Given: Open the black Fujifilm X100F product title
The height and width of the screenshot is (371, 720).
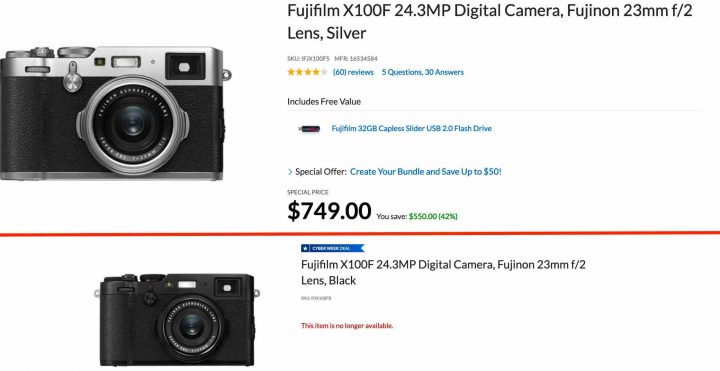Looking at the screenshot, I should click(443, 272).
